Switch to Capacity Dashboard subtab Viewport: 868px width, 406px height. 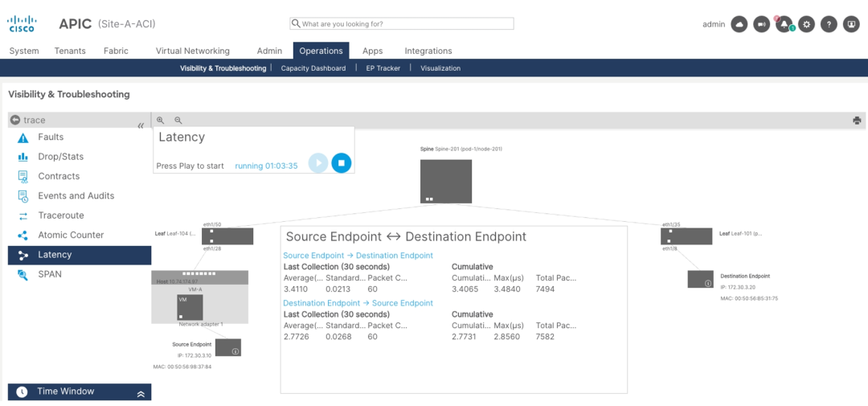(313, 68)
